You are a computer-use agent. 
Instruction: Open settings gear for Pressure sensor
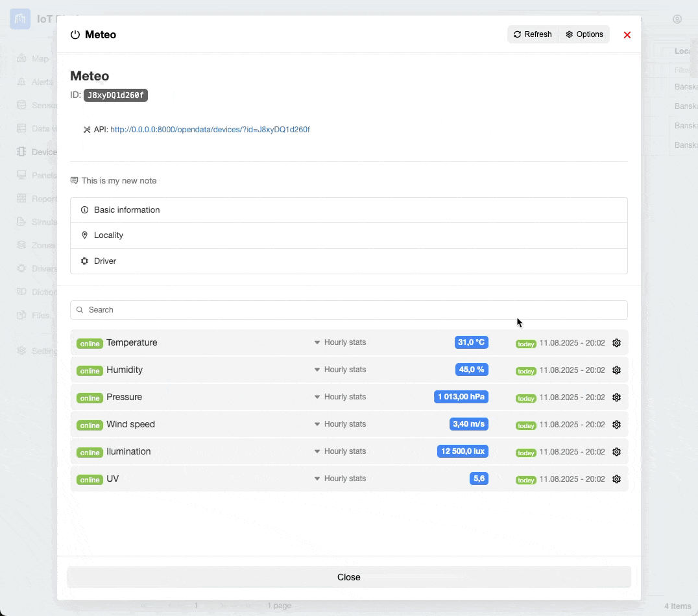616,397
